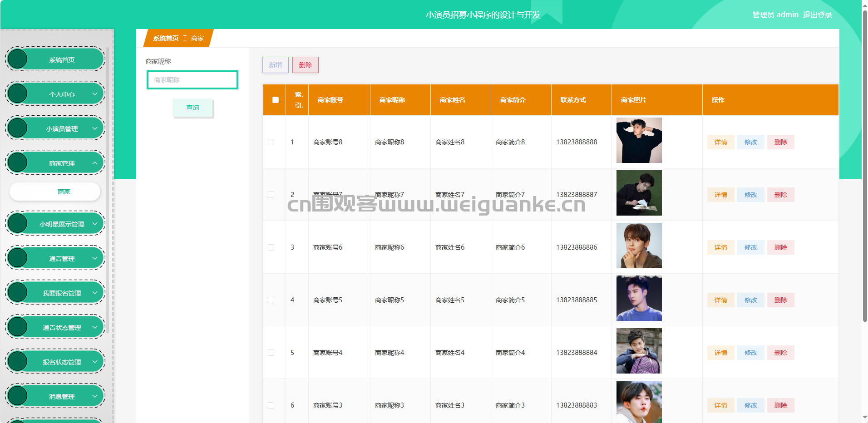Viewport: 868px width, 423px height.
Task: Click the green circle icon beside 报名状态管理
Action: tap(18, 361)
